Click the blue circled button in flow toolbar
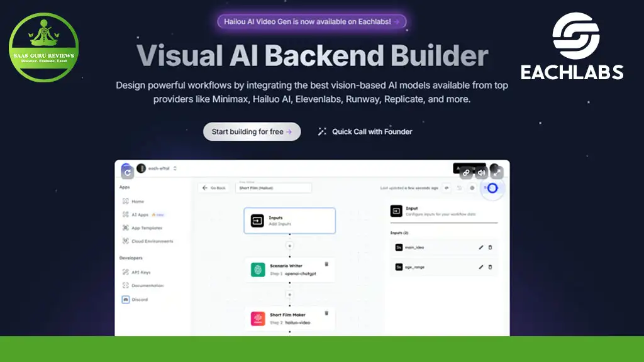 tap(492, 189)
